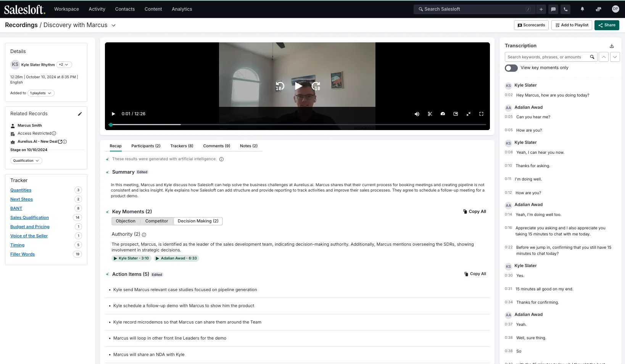The height and width of the screenshot is (364, 625).
Task: Click the Search Salesloft field
Action: coord(474,9)
